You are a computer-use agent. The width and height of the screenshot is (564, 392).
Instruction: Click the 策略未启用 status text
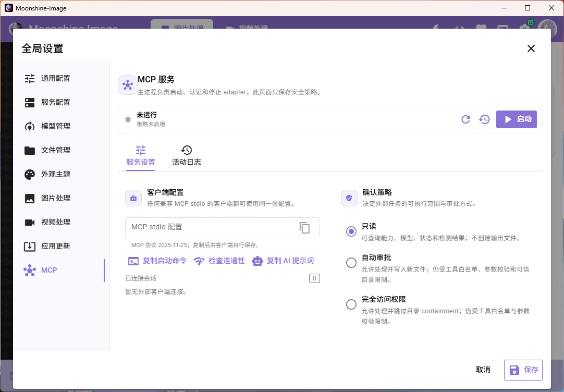click(x=151, y=125)
